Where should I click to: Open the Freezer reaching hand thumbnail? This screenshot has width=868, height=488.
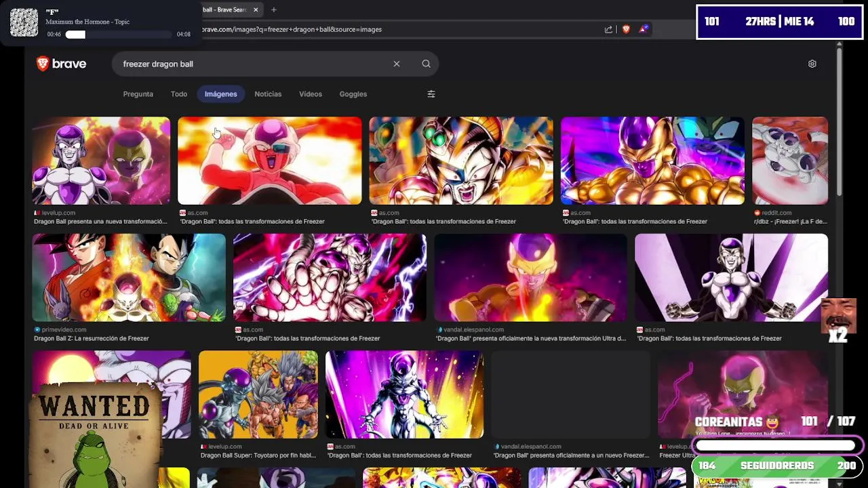click(330, 278)
